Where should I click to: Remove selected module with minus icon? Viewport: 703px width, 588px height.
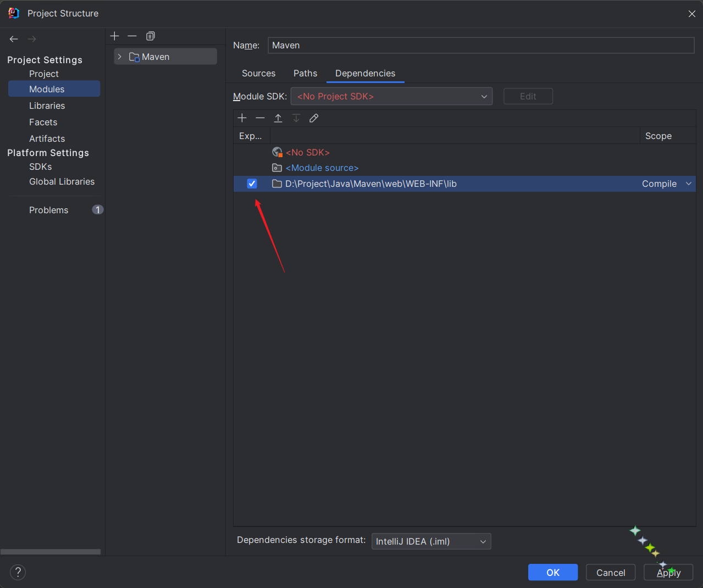pyautogui.click(x=132, y=36)
